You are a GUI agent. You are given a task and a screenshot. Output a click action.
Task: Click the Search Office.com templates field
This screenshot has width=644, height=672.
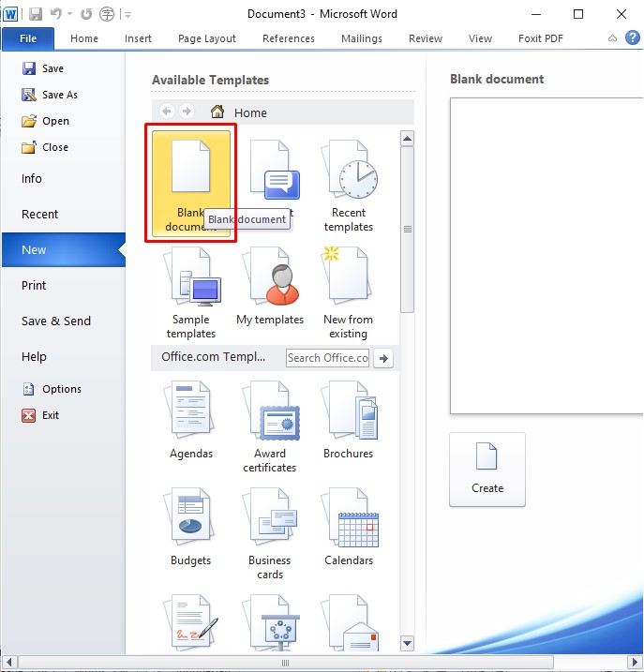327,358
